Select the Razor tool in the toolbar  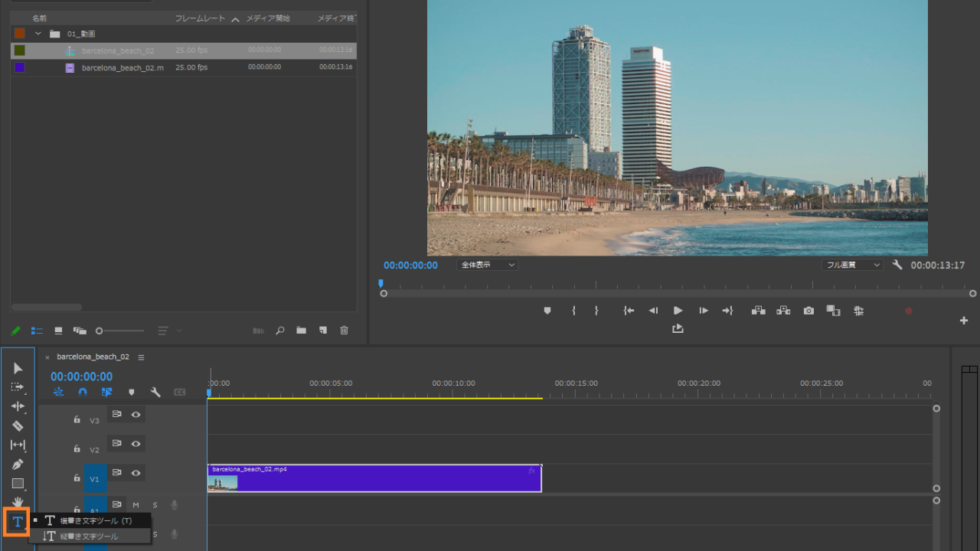click(x=18, y=425)
